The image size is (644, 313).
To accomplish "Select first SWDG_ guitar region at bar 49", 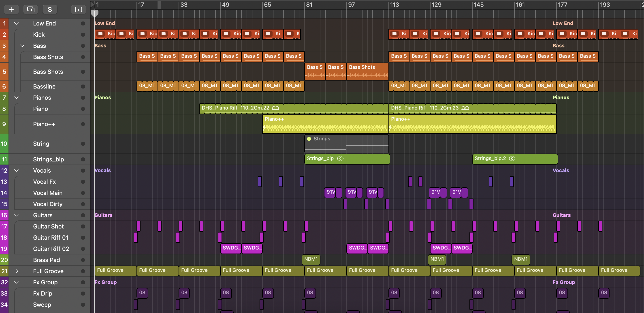I will (231, 249).
